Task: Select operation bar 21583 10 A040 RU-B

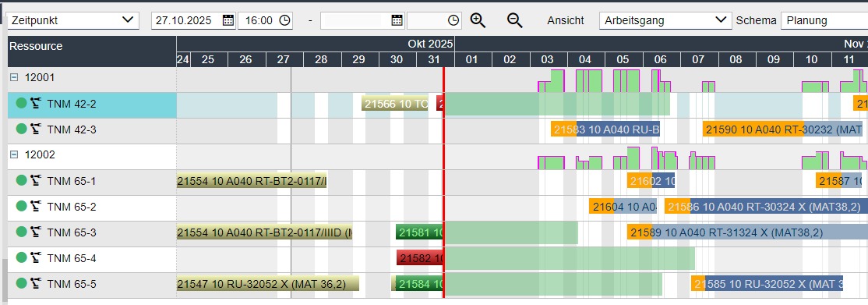Action: [605, 129]
